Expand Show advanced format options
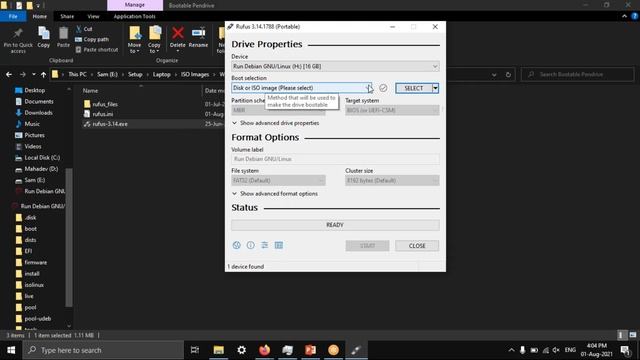Image resolution: width=640 pixels, height=360 pixels. tap(275, 193)
